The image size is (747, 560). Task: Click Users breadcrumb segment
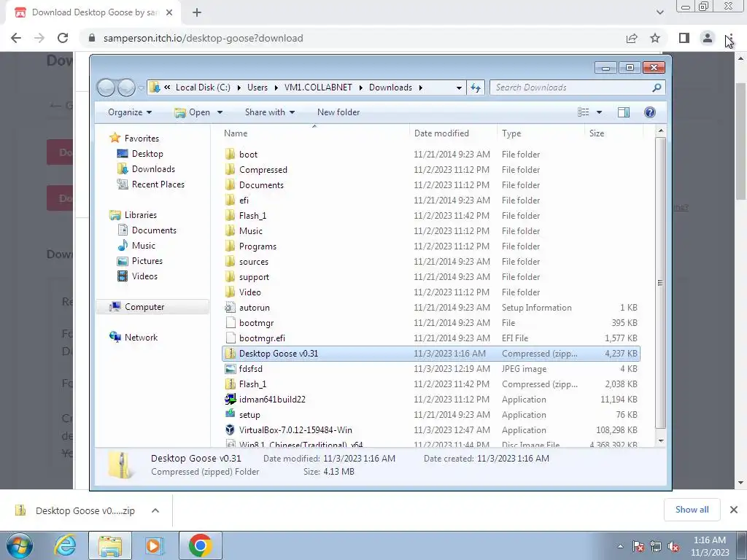(258, 87)
